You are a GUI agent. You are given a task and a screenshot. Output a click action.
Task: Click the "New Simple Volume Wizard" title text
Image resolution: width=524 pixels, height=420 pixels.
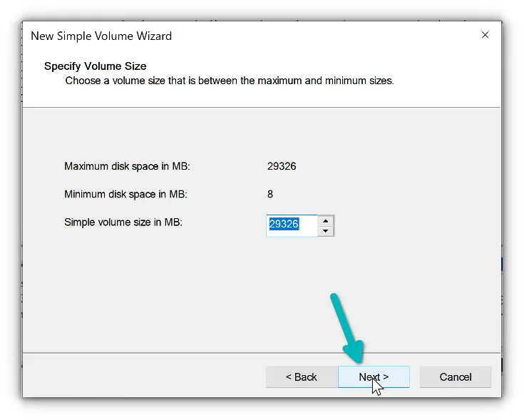(101, 36)
